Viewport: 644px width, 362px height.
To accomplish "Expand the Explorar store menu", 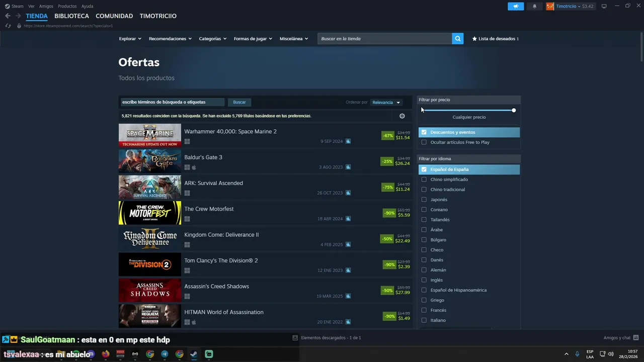I will 130,39.
